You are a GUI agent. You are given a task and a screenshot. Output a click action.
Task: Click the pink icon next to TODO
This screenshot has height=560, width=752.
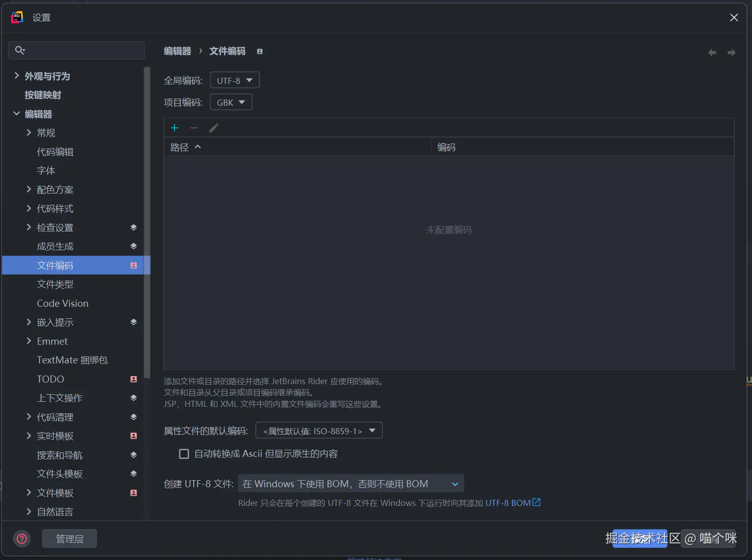tap(134, 379)
